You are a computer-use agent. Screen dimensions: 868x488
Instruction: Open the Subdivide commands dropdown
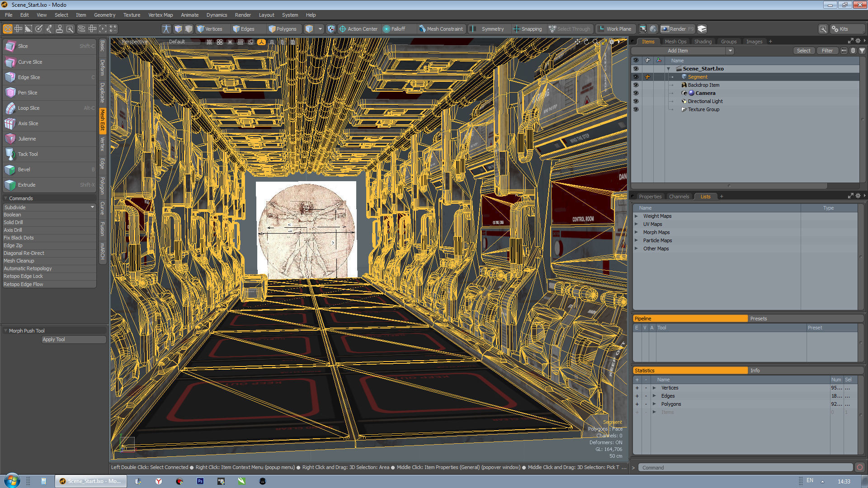49,207
